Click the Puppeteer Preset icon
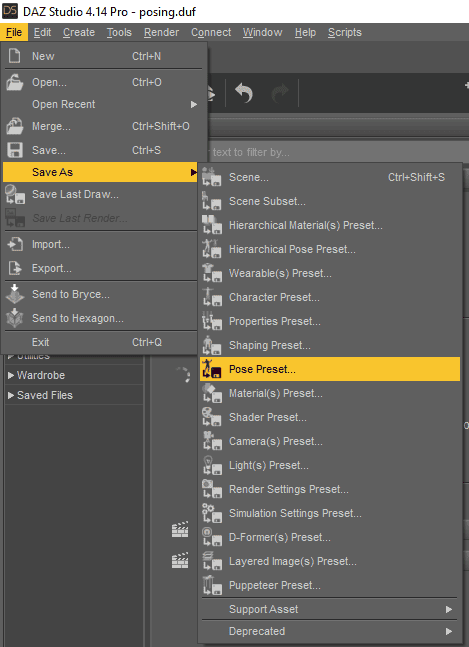Image resolution: width=469 pixels, height=647 pixels. point(212,585)
